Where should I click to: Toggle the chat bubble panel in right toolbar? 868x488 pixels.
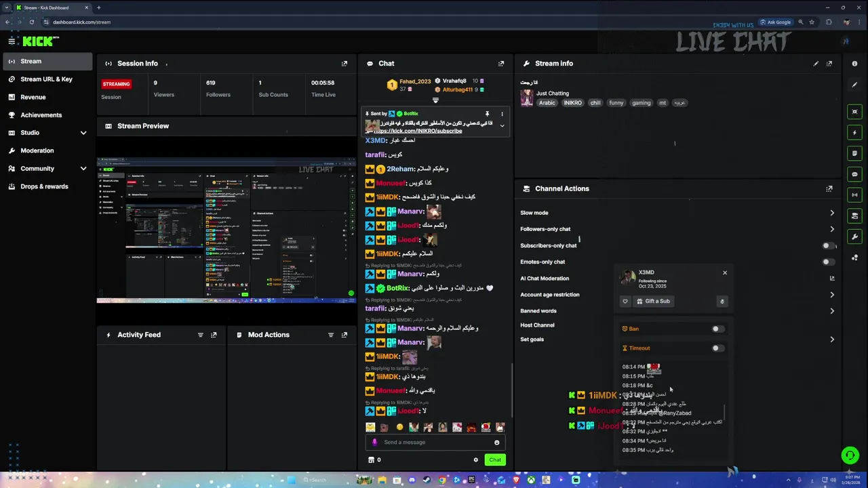[x=854, y=174]
